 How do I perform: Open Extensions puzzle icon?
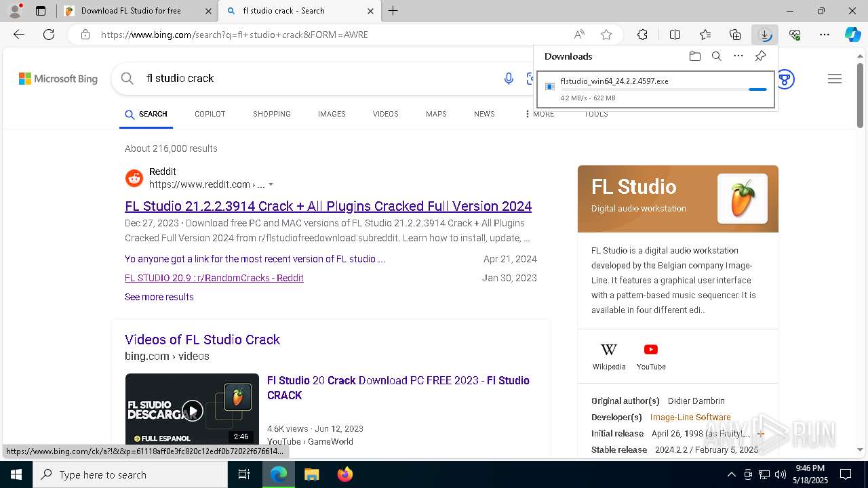click(642, 35)
